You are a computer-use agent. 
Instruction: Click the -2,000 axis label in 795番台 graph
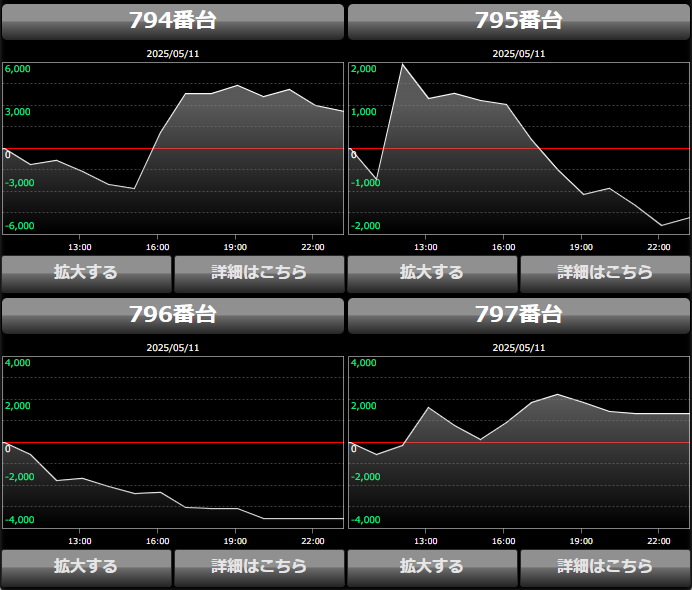pos(365,226)
